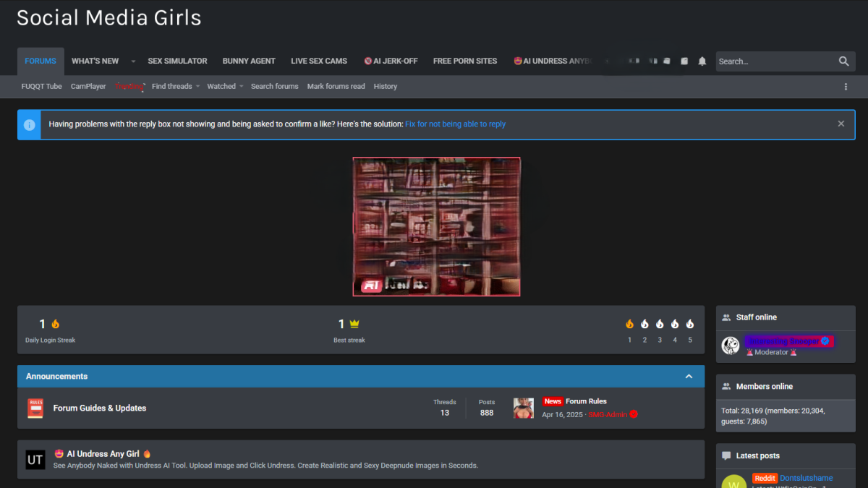Focus the Search text field
Image resolution: width=868 pixels, height=488 pixels.
pyautogui.click(x=774, y=61)
